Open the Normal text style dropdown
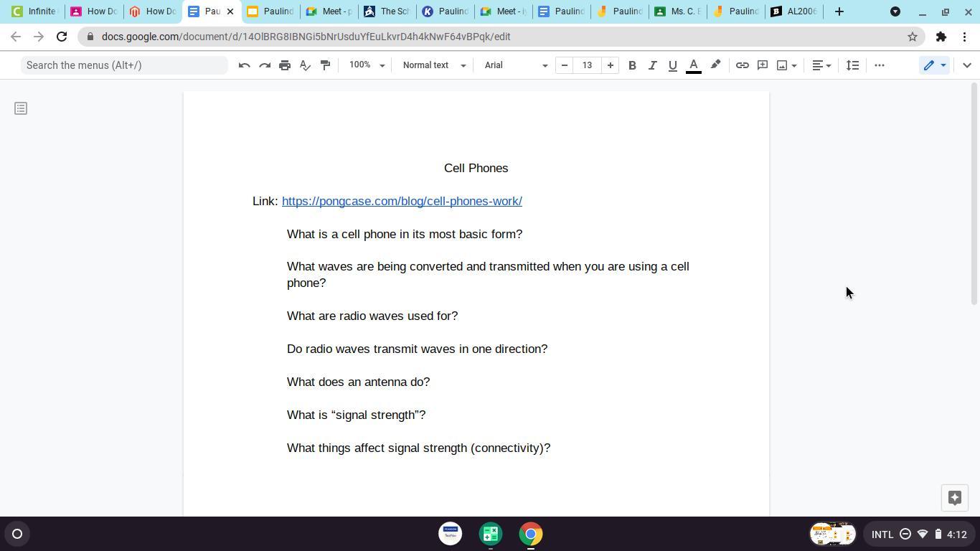The image size is (980, 551). 434,65
